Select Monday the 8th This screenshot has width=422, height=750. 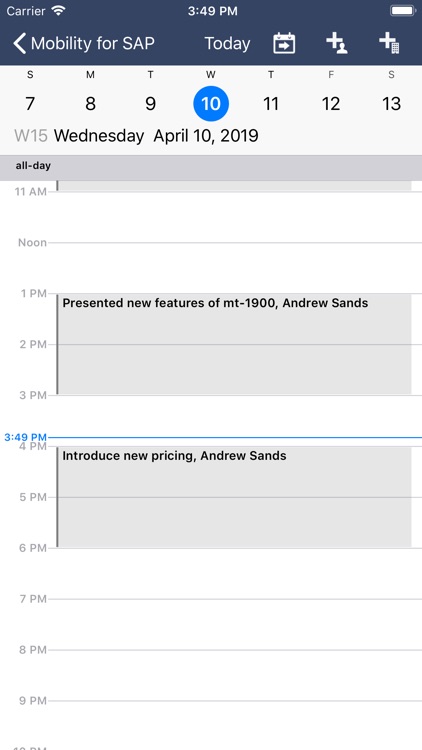click(x=90, y=103)
